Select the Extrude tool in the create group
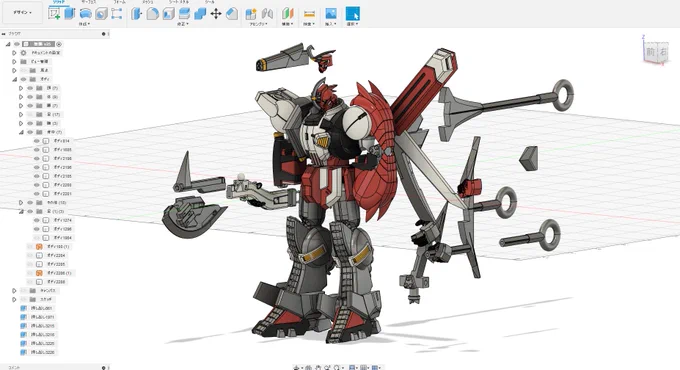680x370 pixels. point(69,13)
